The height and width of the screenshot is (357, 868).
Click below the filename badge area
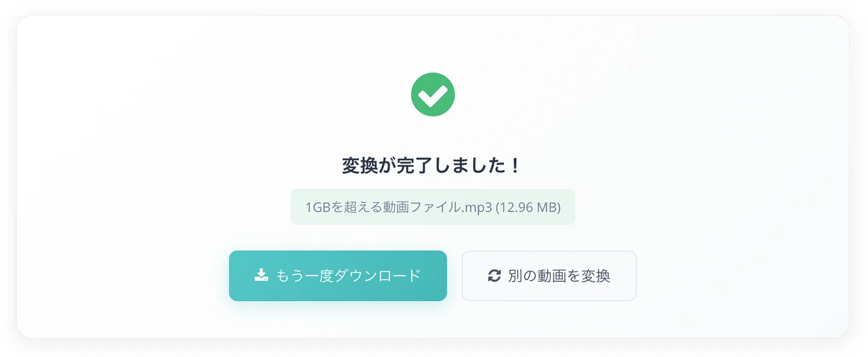(x=432, y=235)
